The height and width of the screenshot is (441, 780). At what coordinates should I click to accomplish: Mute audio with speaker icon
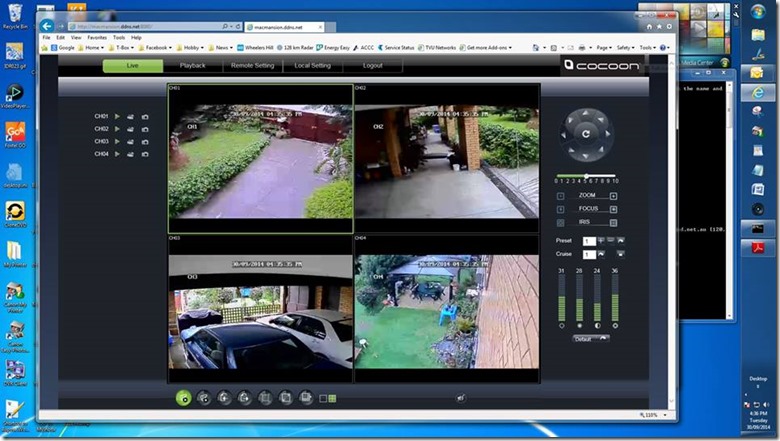(460, 398)
